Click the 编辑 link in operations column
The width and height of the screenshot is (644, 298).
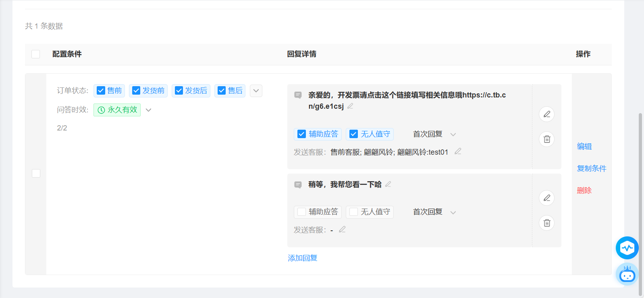[584, 146]
